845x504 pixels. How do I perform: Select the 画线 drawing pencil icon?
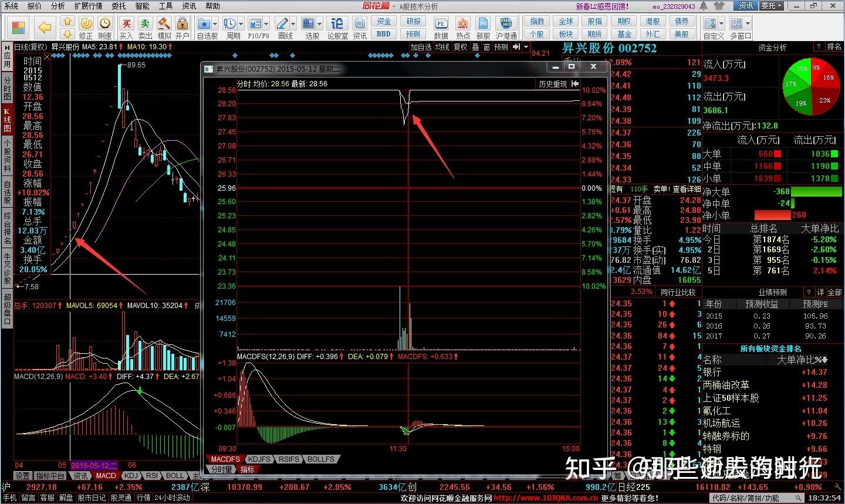click(x=282, y=23)
